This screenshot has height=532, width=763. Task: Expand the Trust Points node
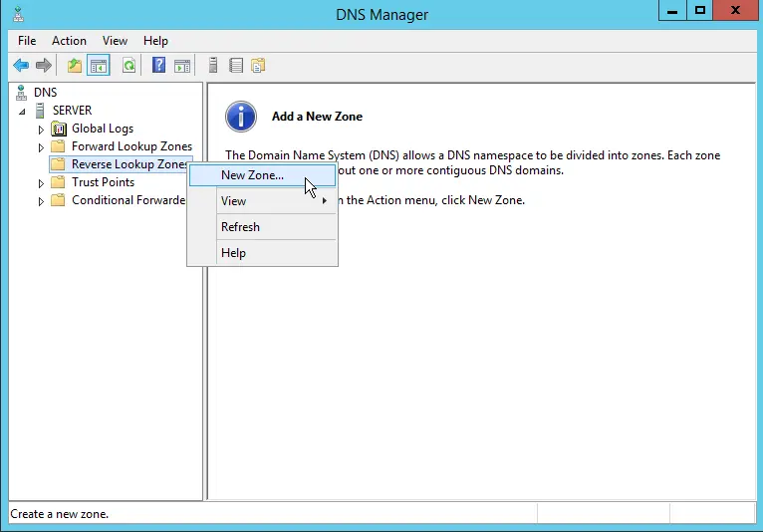coord(41,183)
